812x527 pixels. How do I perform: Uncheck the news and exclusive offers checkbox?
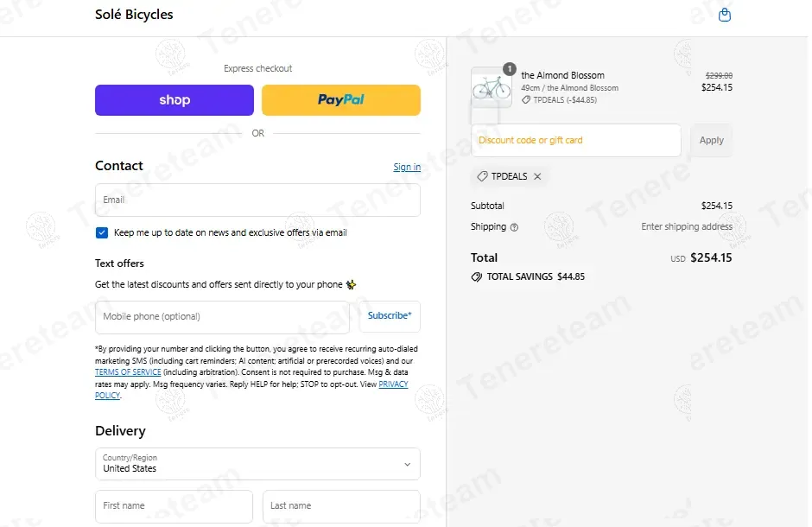[x=102, y=232]
